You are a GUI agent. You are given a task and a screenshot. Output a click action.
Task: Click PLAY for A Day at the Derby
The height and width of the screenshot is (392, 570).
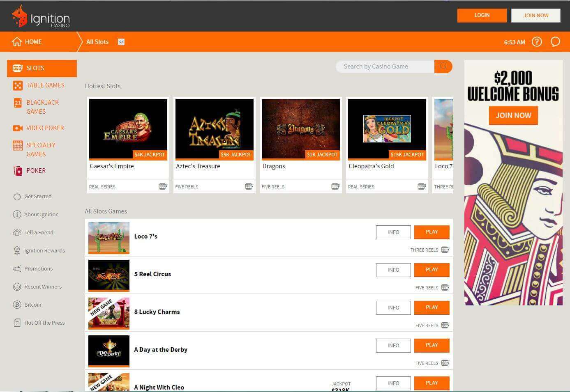tap(432, 345)
